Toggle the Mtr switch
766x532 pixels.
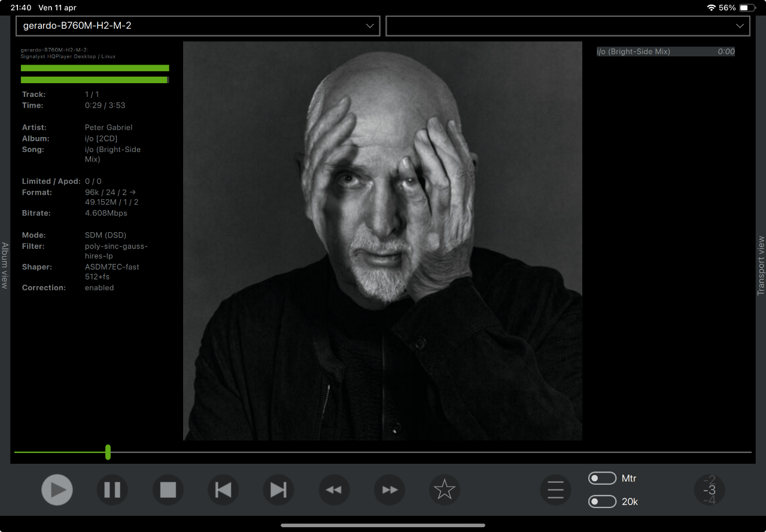tap(603, 478)
